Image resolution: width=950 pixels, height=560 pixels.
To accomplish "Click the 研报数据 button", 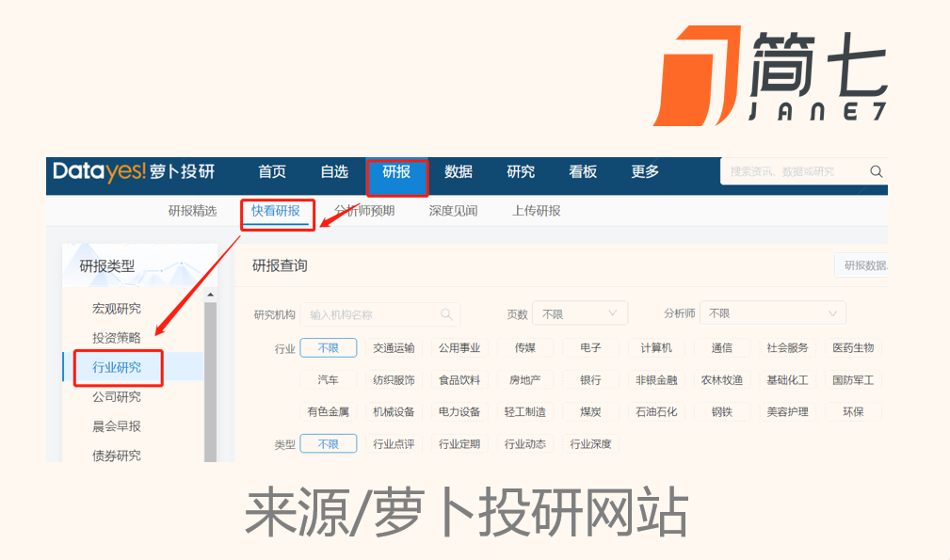I will [x=861, y=265].
